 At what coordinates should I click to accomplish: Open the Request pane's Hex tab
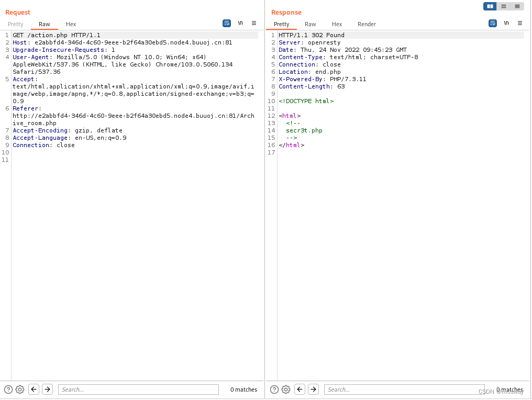71,24
